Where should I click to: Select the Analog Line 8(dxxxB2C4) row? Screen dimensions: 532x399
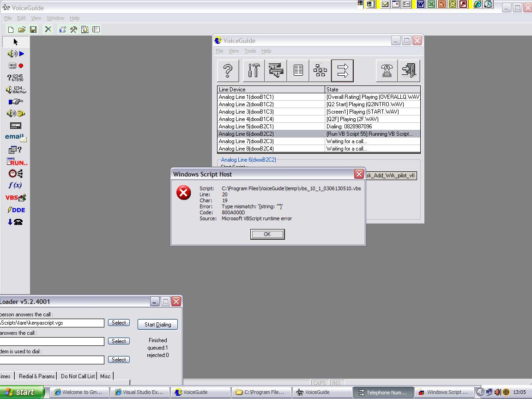point(319,149)
